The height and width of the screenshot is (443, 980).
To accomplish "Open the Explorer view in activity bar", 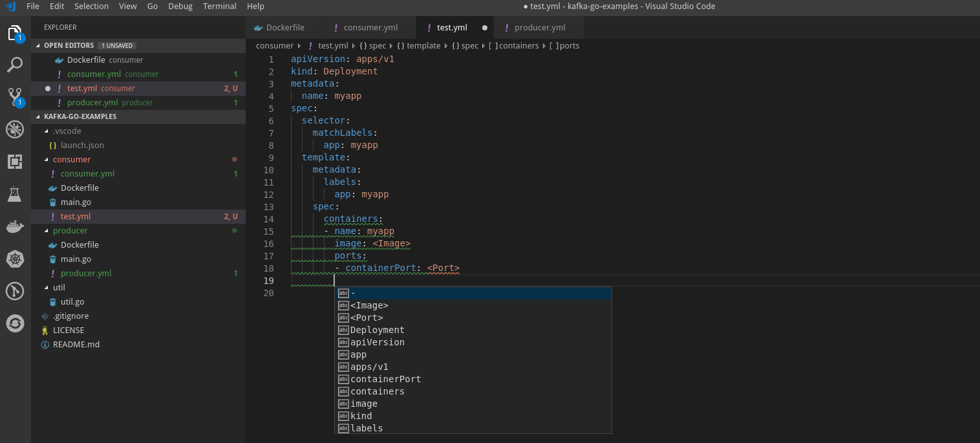I will 15,33.
